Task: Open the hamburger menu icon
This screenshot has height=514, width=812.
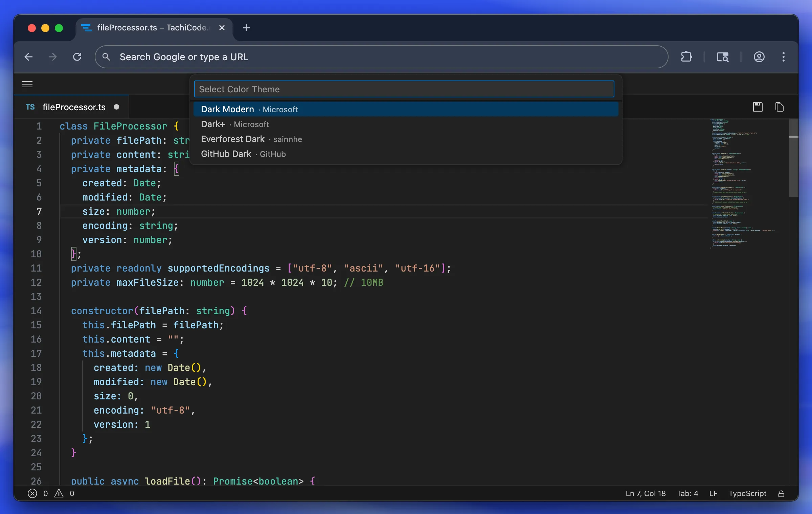Action: pos(27,84)
